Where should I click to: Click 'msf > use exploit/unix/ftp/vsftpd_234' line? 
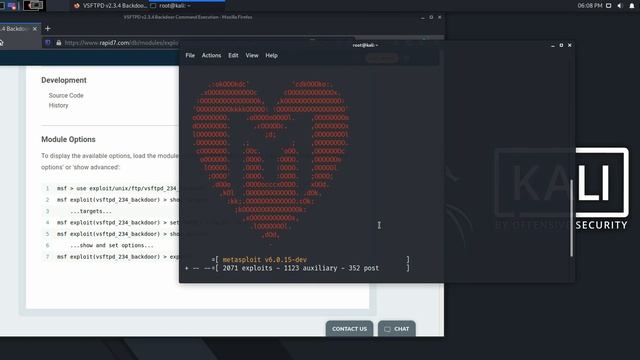(x=117, y=189)
